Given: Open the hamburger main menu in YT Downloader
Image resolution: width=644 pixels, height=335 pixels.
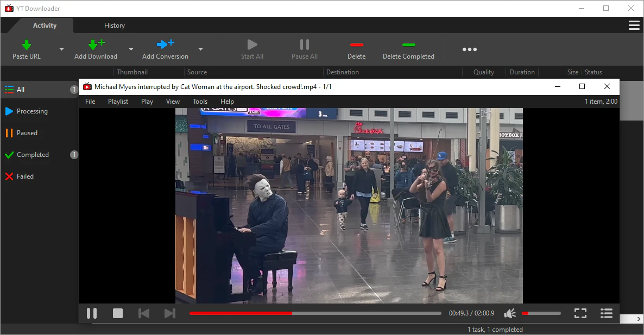Looking at the screenshot, I should (x=634, y=26).
